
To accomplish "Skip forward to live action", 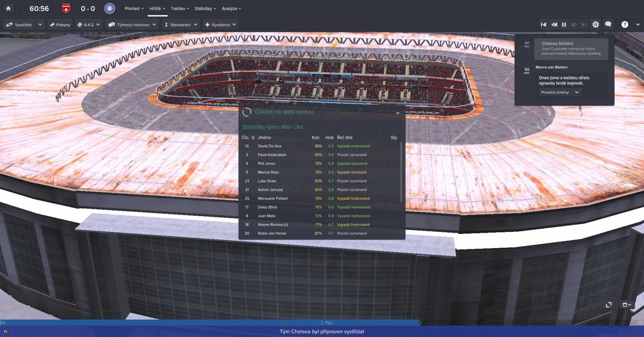I will (x=584, y=25).
